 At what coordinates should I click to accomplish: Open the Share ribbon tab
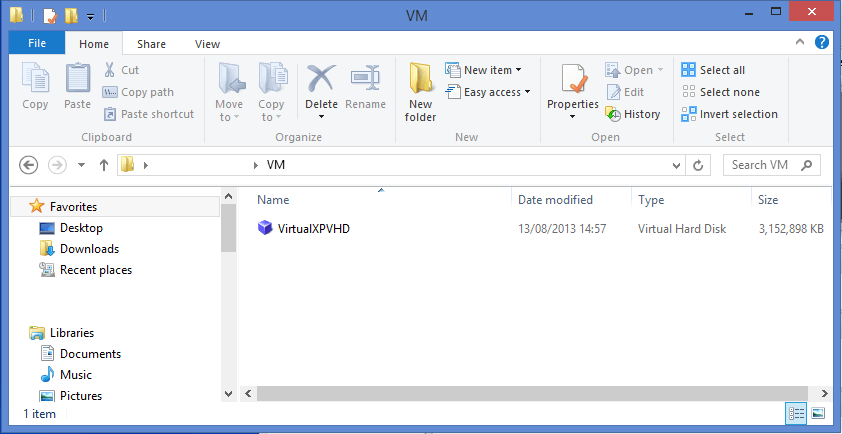point(152,44)
